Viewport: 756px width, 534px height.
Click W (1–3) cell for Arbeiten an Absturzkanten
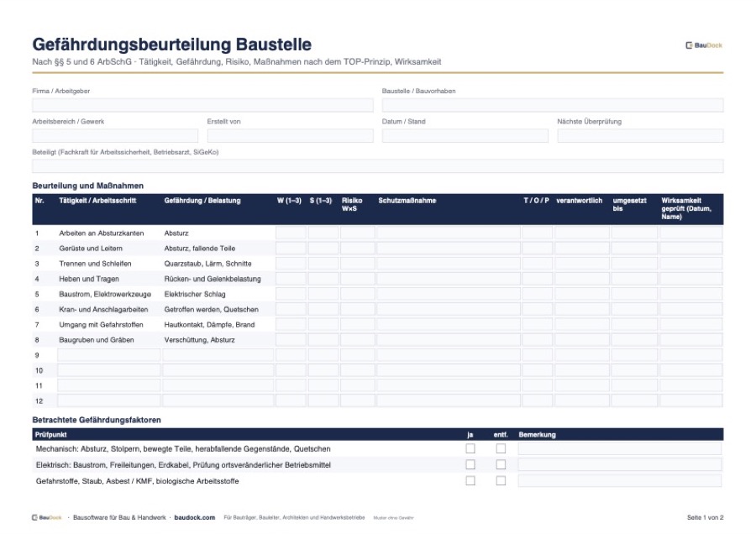pyautogui.click(x=291, y=233)
